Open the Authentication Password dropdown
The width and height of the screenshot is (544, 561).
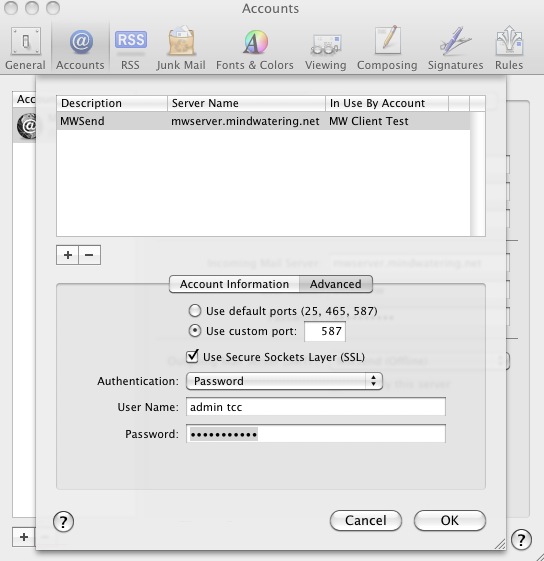pyautogui.click(x=284, y=381)
